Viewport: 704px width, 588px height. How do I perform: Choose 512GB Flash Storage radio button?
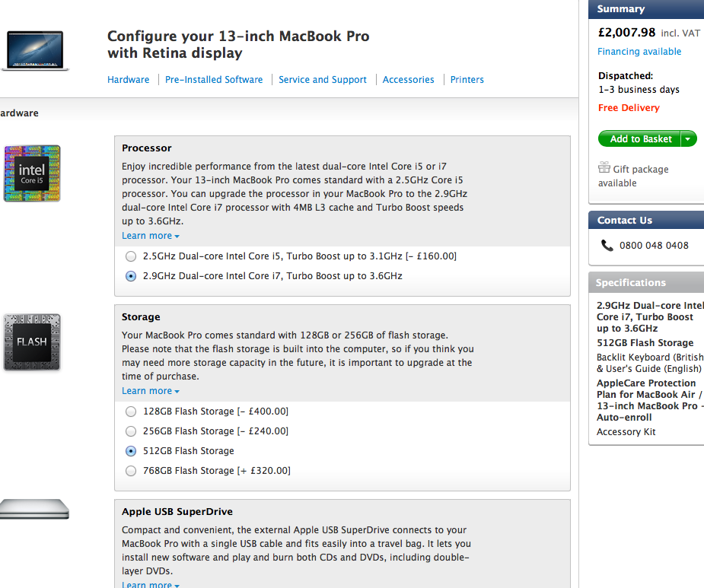(131, 451)
